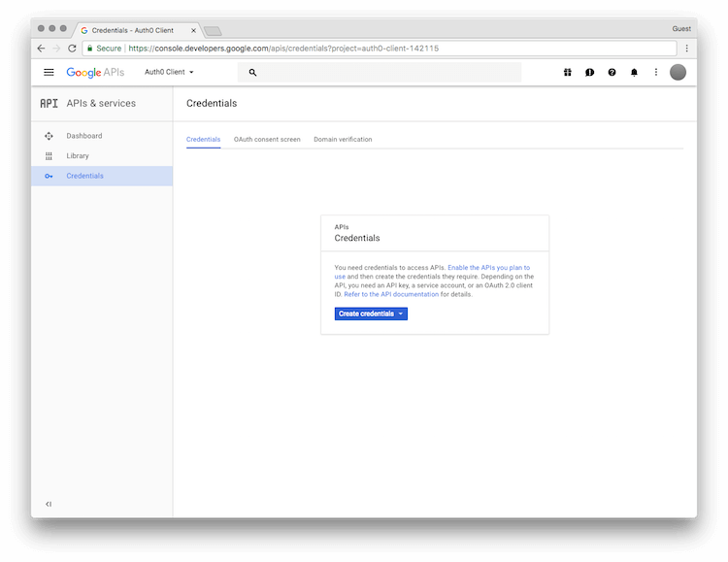Click the Dashboard sidebar icon
The image size is (728, 562).
(x=49, y=136)
